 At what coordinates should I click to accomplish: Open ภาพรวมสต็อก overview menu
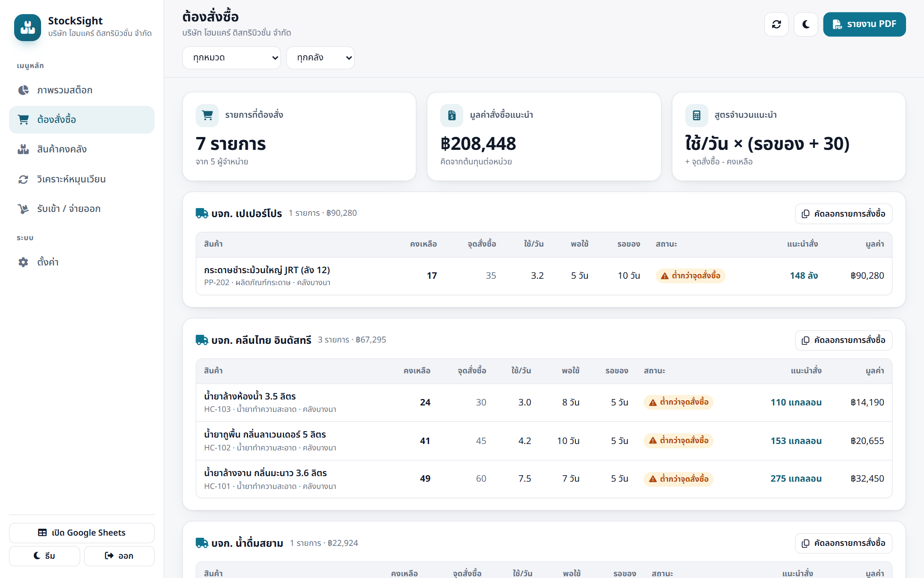coord(82,90)
